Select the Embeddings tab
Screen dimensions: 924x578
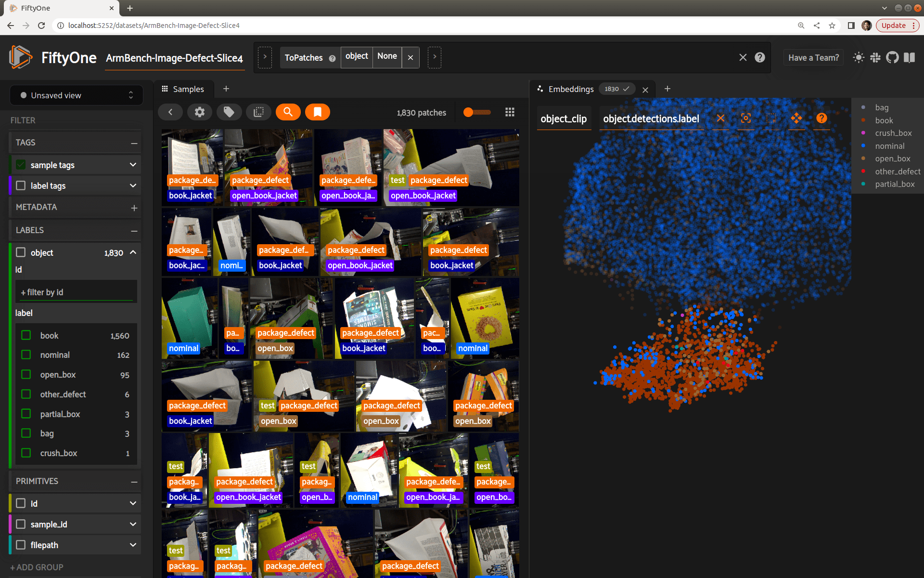(x=570, y=89)
